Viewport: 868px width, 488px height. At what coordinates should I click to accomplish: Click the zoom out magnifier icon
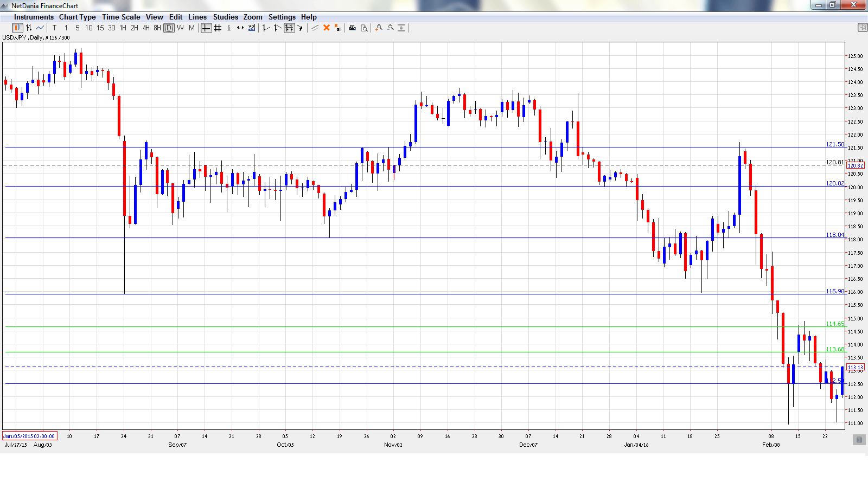coord(390,28)
